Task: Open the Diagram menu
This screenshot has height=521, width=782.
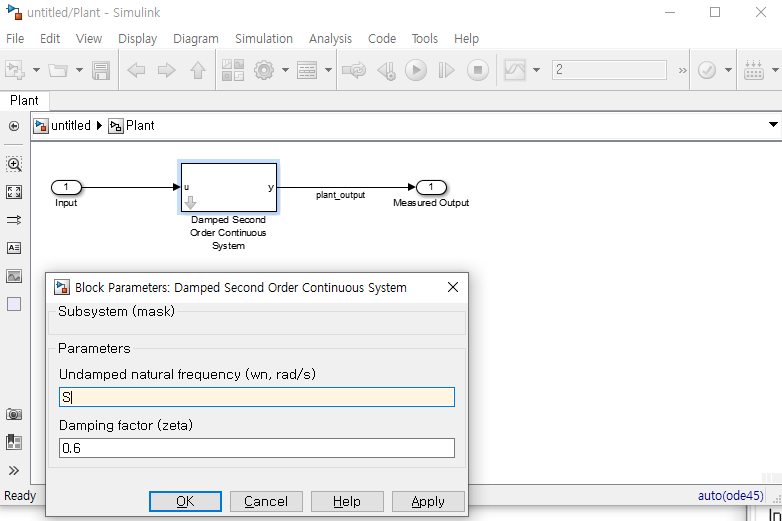Action: point(196,38)
